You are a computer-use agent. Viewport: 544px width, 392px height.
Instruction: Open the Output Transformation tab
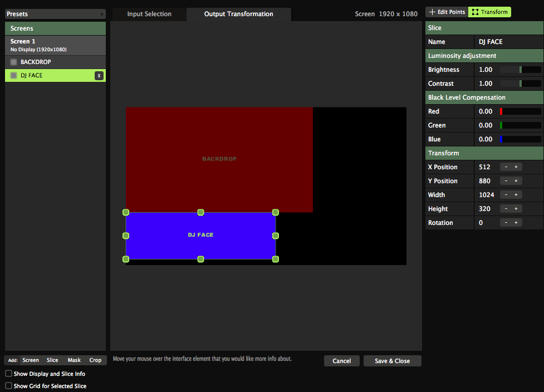238,14
